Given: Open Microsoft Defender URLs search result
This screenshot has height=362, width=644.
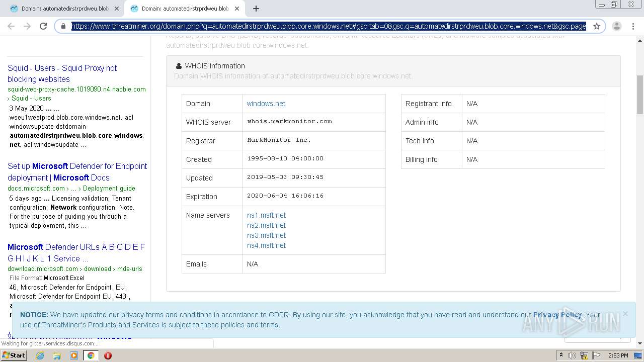Looking at the screenshot, I should tap(76, 253).
